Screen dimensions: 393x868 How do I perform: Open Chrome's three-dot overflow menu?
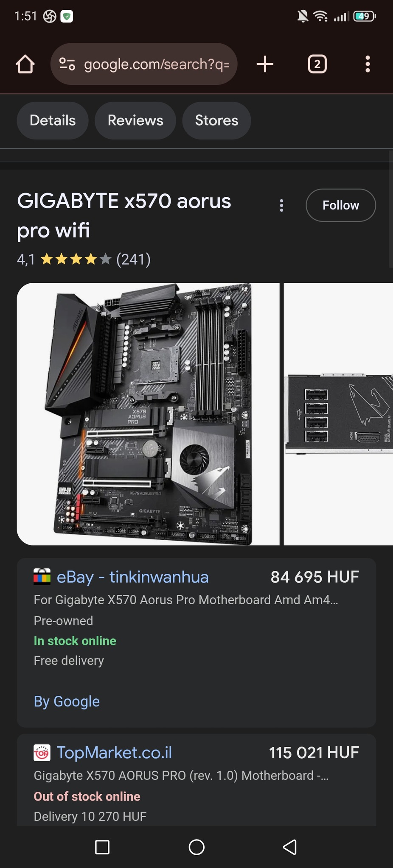368,64
